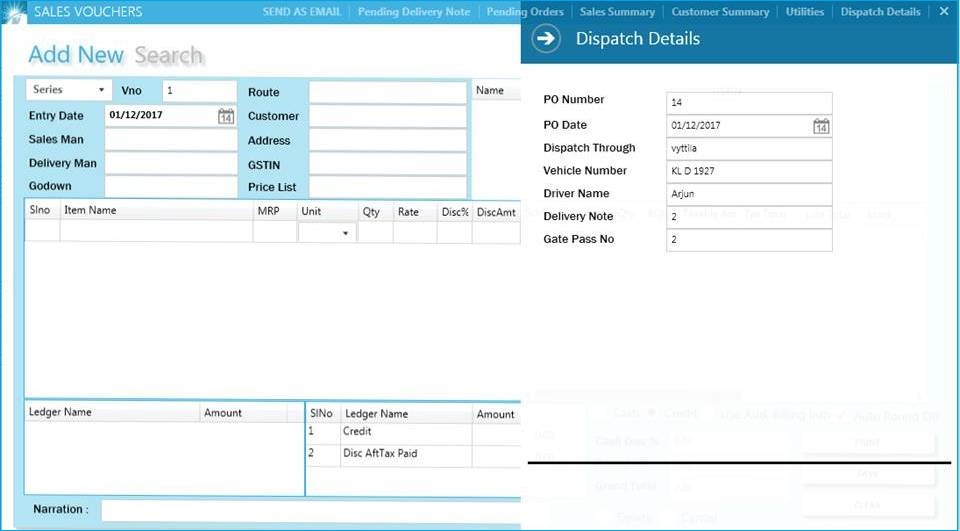Click the Item Name column header
This screenshot has width=960, height=531.
pyautogui.click(x=156, y=211)
